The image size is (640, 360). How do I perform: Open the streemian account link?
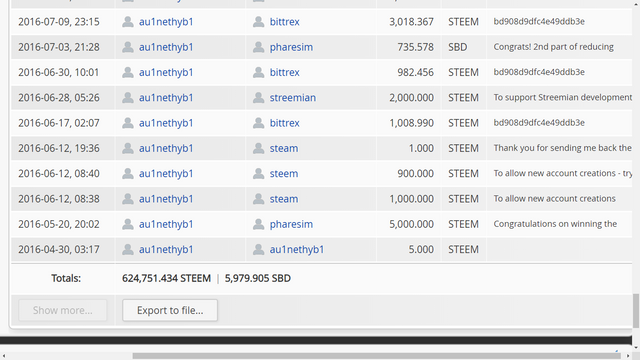(x=293, y=98)
